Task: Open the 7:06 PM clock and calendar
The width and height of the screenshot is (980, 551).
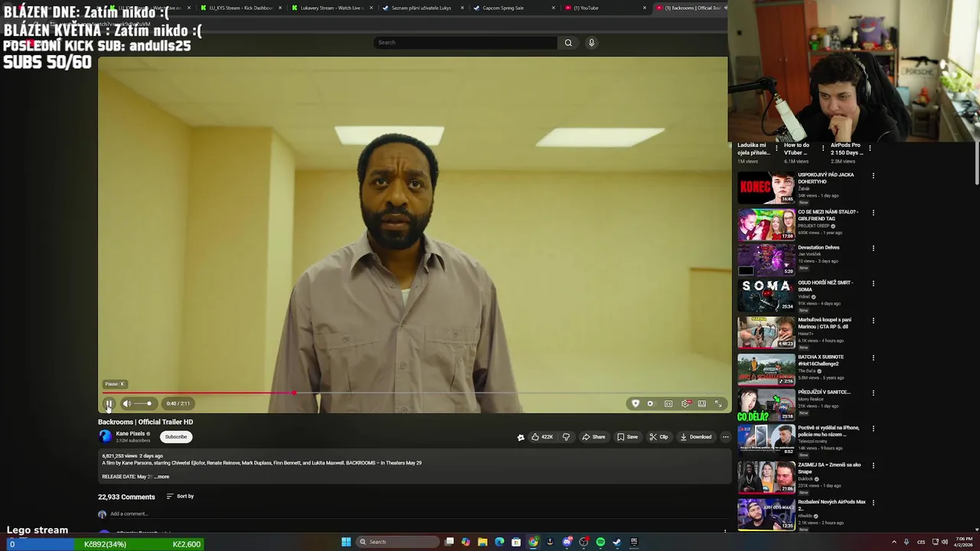Action: pyautogui.click(x=962, y=542)
